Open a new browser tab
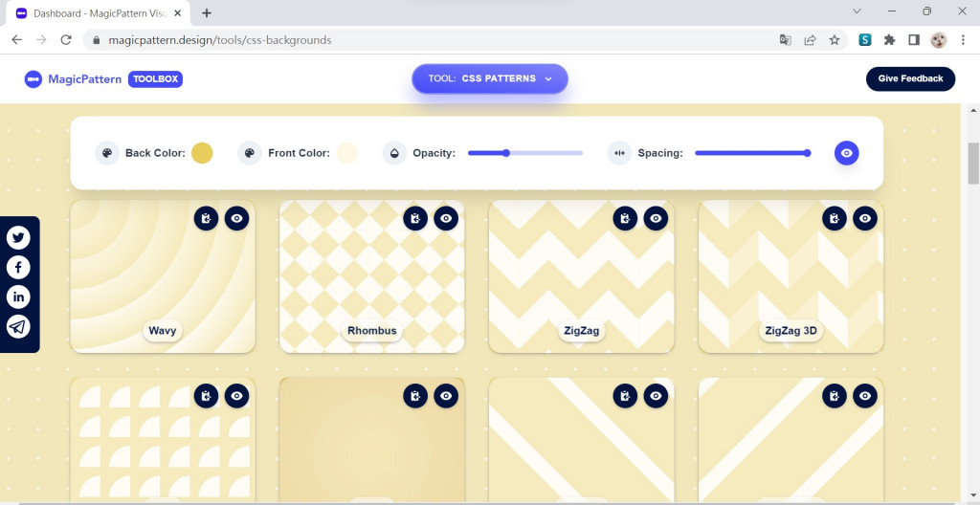This screenshot has width=980, height=505. pyautogui.click(x=207, y=12)
